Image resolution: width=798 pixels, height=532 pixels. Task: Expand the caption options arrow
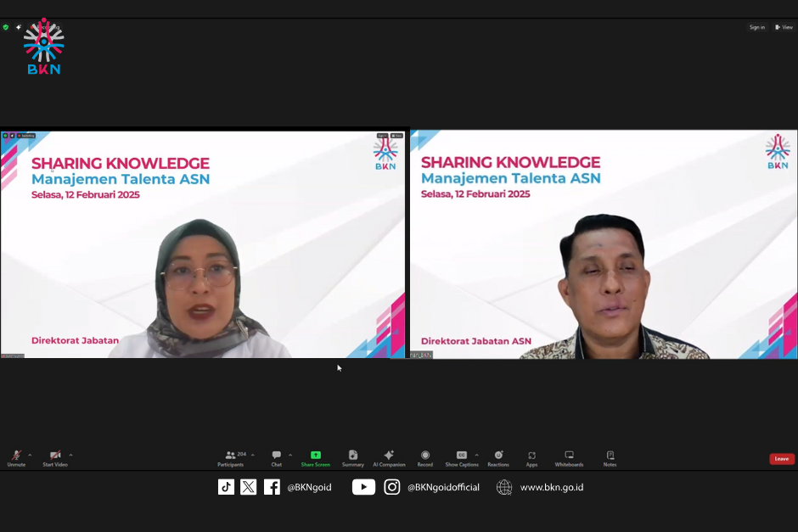(x=476, y=455)
